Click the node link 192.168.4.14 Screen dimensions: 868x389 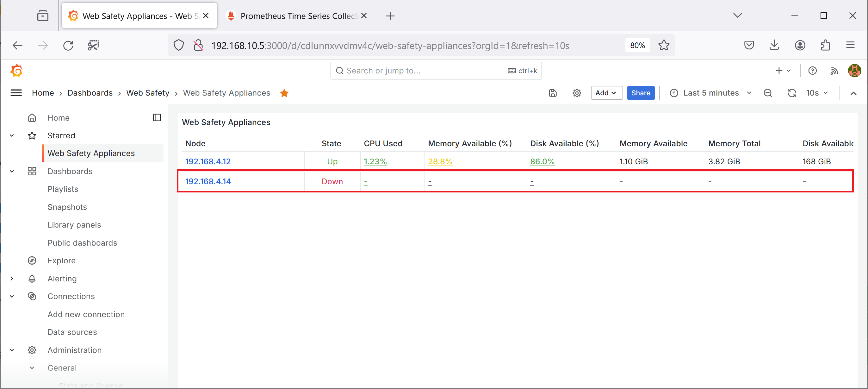click(208, 181)
